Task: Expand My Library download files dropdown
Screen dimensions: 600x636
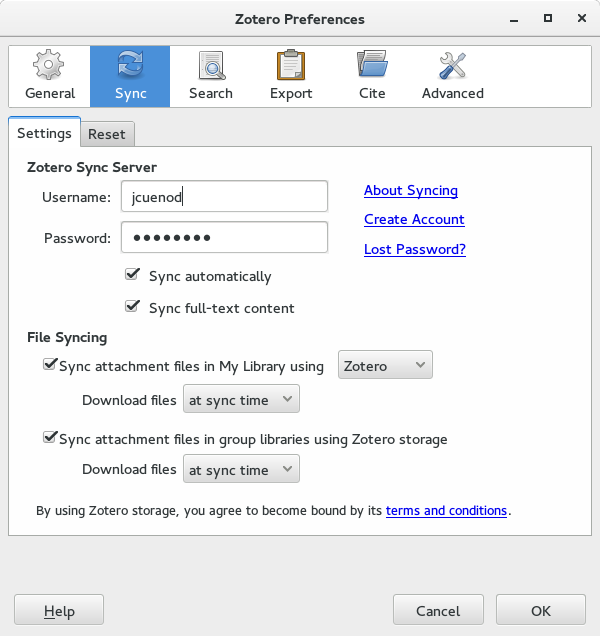Action: click(241, 399)
